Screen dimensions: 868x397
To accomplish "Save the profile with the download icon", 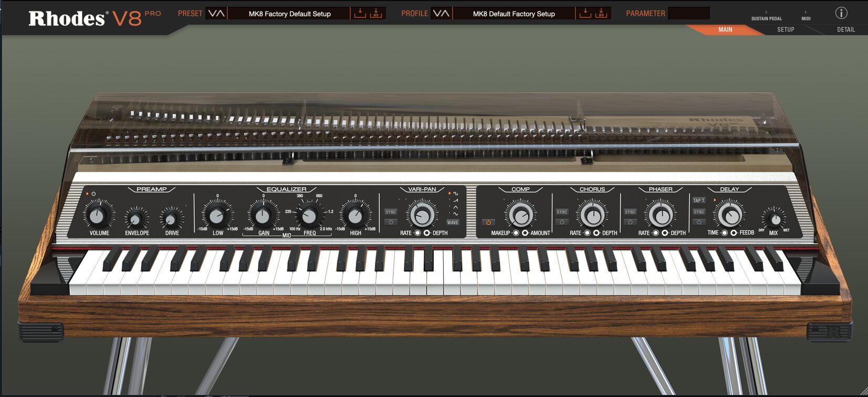I will tap(585, 13).
